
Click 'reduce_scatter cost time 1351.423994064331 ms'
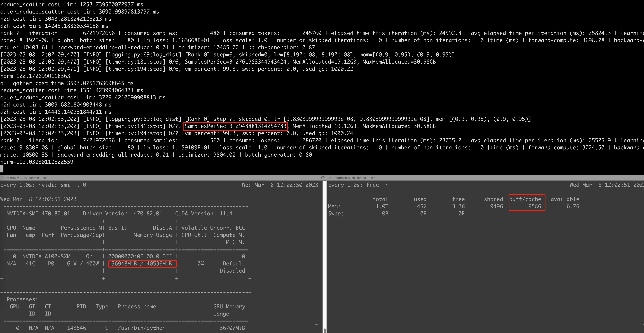pyautogui.click(x=72, y=90)
